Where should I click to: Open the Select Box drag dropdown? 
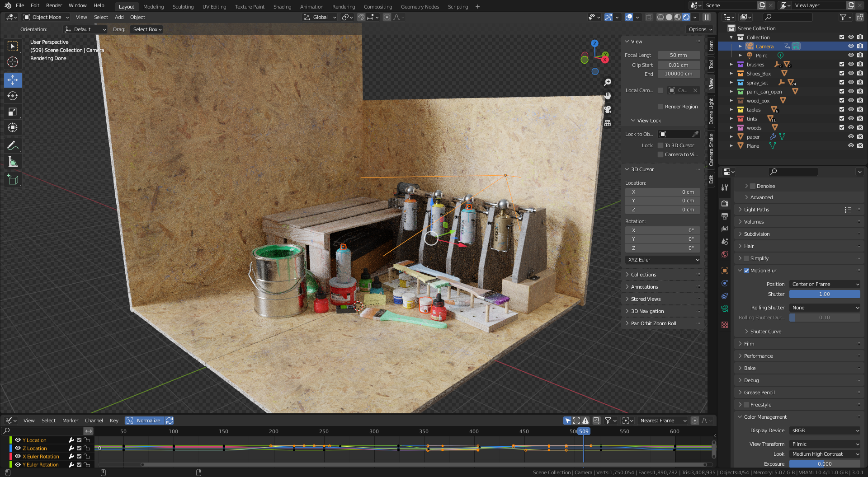pyautogui.click(x=147, y=29)
